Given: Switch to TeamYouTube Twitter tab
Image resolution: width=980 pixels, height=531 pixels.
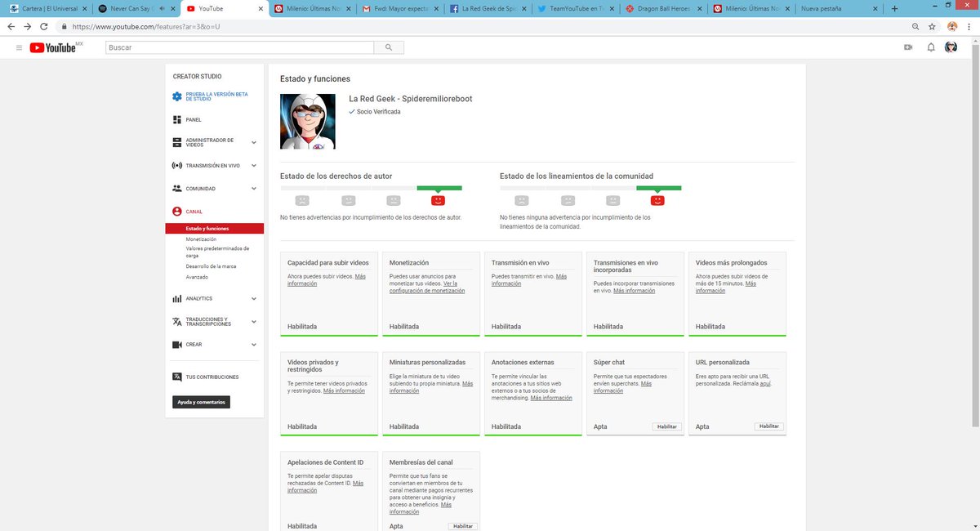Looking at the screenshot, I should pos(577,8).
